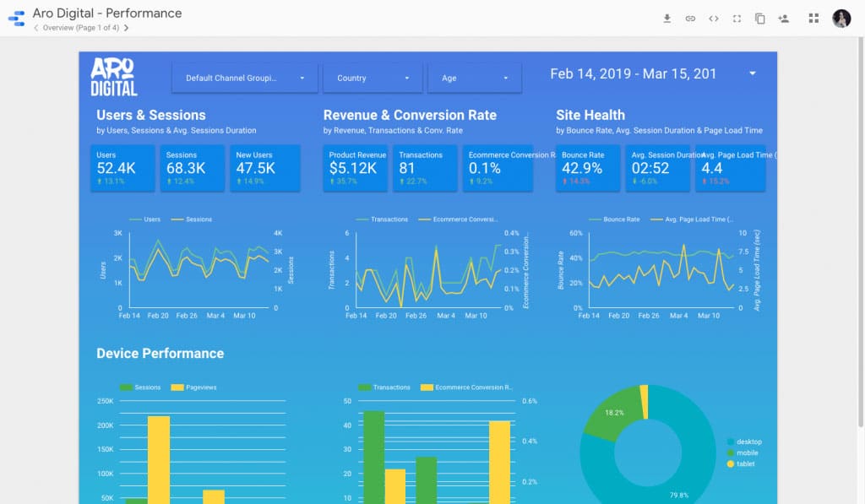Open the Country filter dropdown
865x504 pixels.
[373, 78]
